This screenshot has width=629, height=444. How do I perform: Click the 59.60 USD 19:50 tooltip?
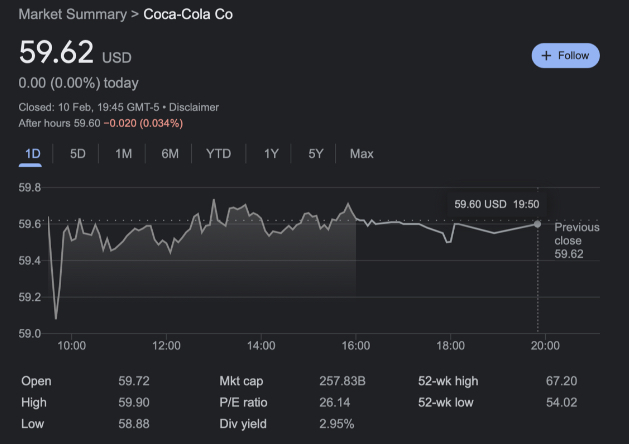coord(497,204)
